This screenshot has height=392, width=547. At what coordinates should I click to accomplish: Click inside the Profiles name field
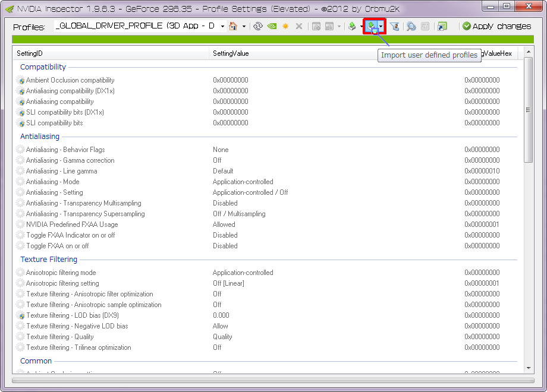pos(136,26)
